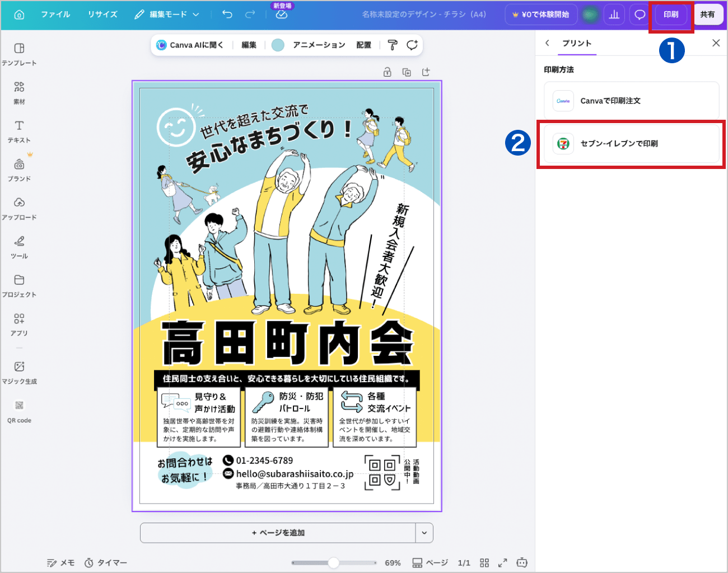Image resolution: width=728 pixels, height=573 pixels.
Task: Open the user avatar menu
Action: tap(590, 15)
